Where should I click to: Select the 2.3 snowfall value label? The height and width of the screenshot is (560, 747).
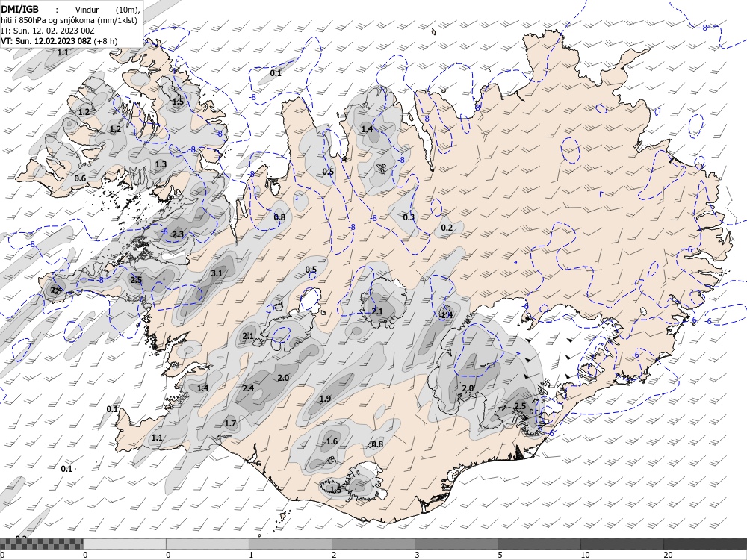pos(178,234)
